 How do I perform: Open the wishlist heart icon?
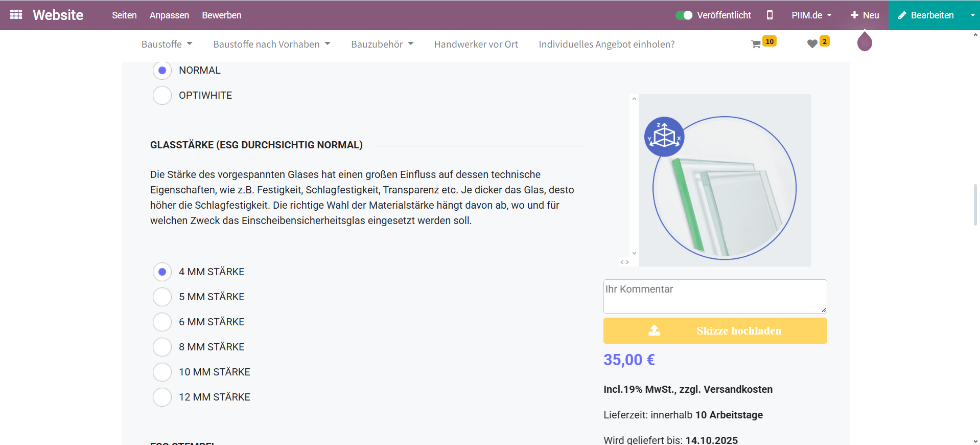pos(812,44)
